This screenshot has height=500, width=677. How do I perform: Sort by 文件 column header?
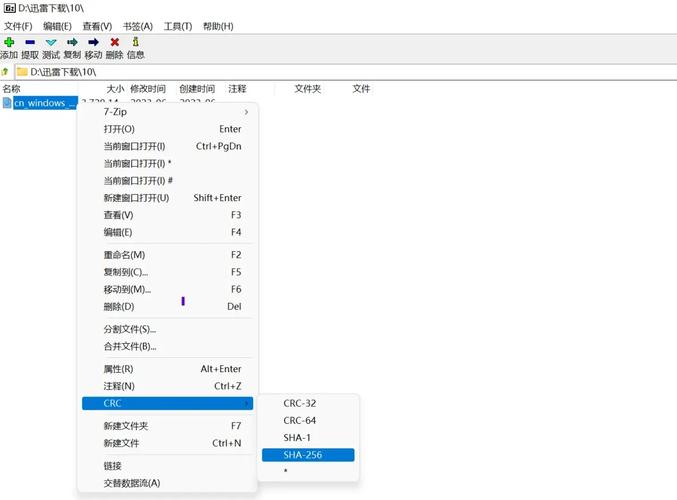361,89
